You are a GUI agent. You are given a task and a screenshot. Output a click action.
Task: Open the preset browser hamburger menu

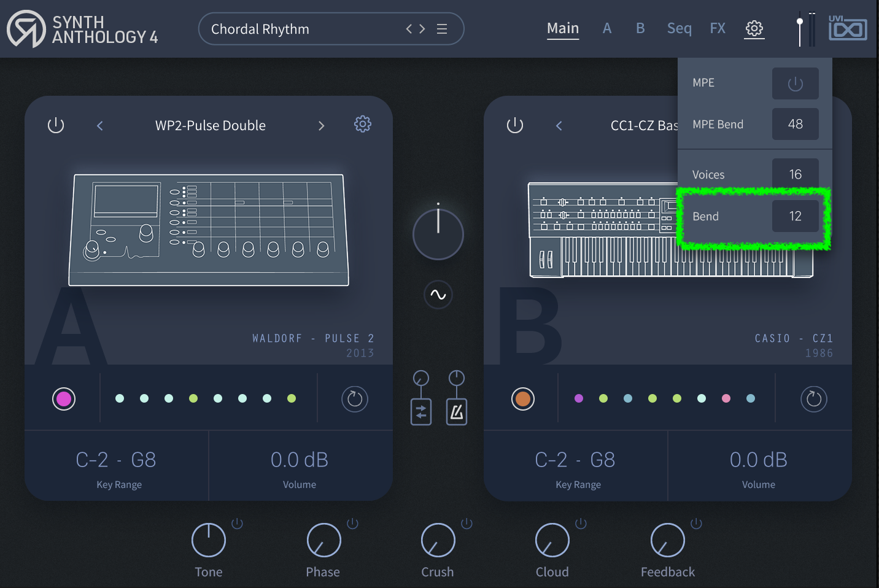coord(442,29)
